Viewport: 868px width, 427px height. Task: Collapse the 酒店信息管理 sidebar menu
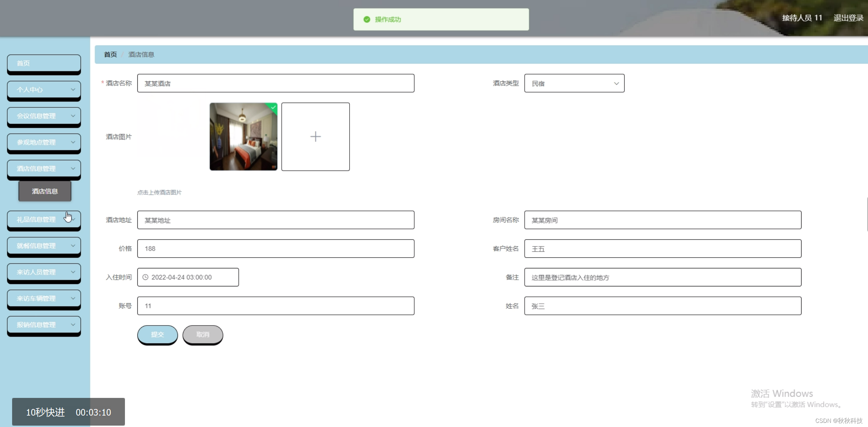(44, 169)
